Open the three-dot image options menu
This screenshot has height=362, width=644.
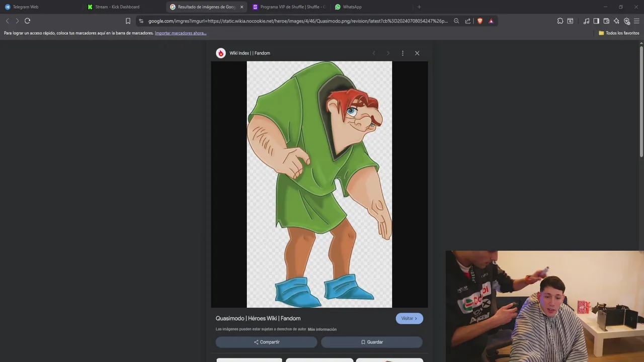point(403,53)
